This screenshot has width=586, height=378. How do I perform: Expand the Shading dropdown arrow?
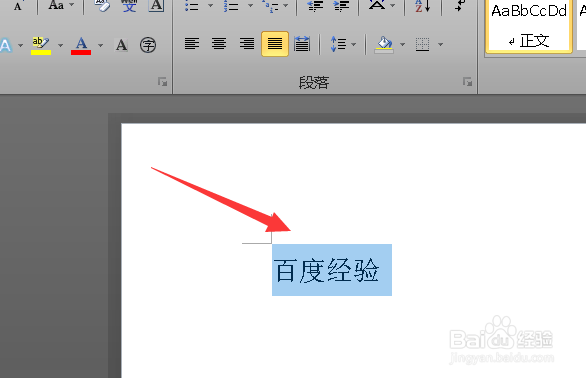coord(403,44)
